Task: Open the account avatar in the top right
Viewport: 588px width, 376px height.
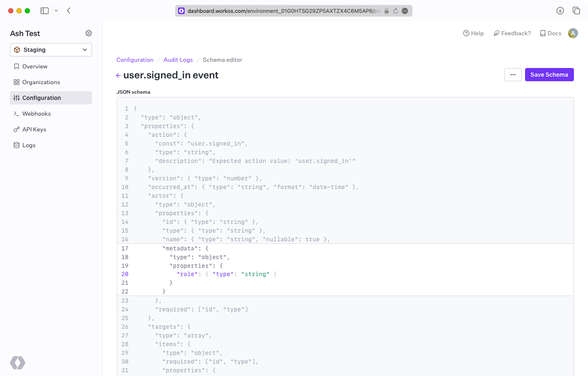Action: tap(573, 33)
